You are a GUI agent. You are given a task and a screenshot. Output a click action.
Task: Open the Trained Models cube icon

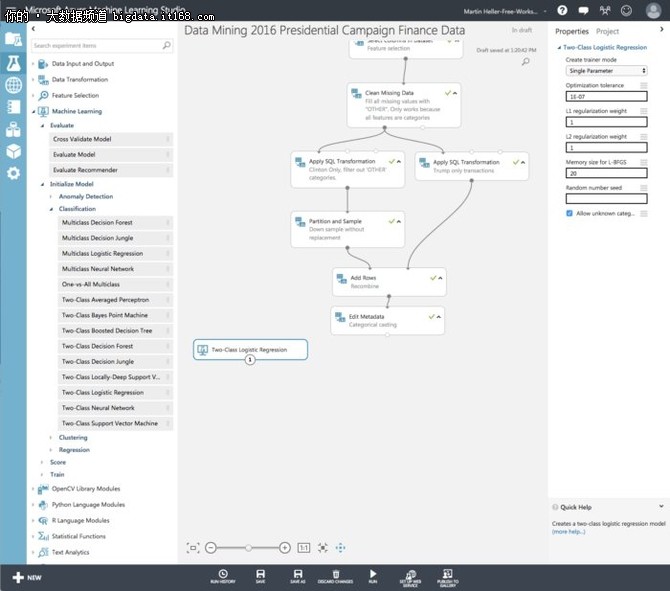(x=13, y=151)
